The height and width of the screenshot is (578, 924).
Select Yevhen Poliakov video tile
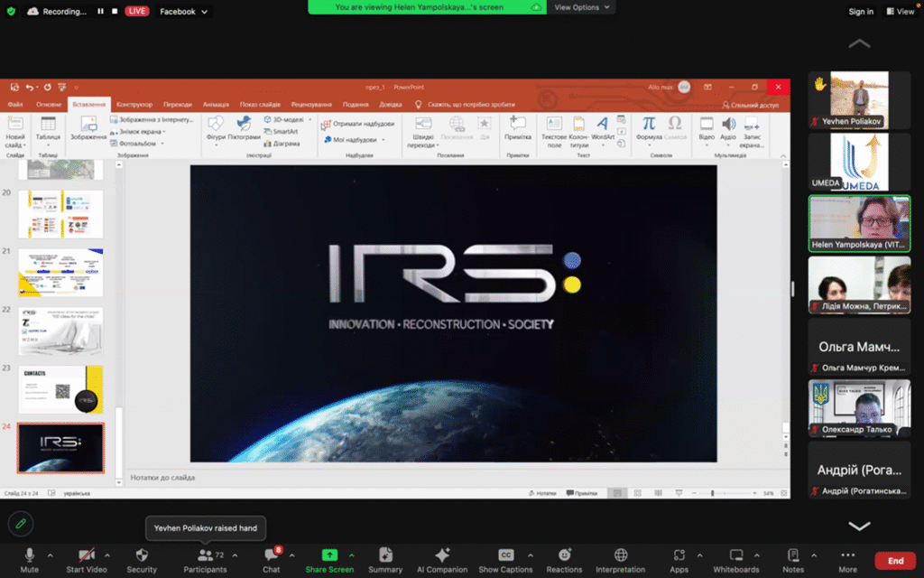click(x=859, y=99)
